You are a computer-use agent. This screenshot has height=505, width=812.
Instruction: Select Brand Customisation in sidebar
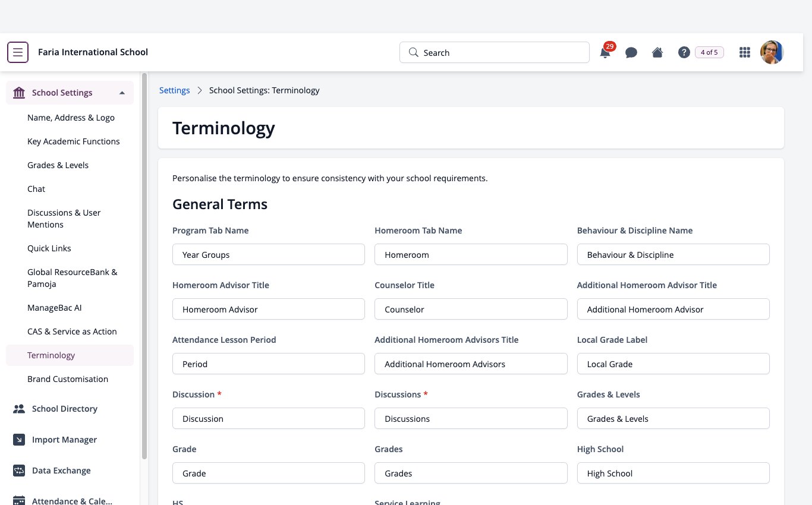click(x=68, y=379)
